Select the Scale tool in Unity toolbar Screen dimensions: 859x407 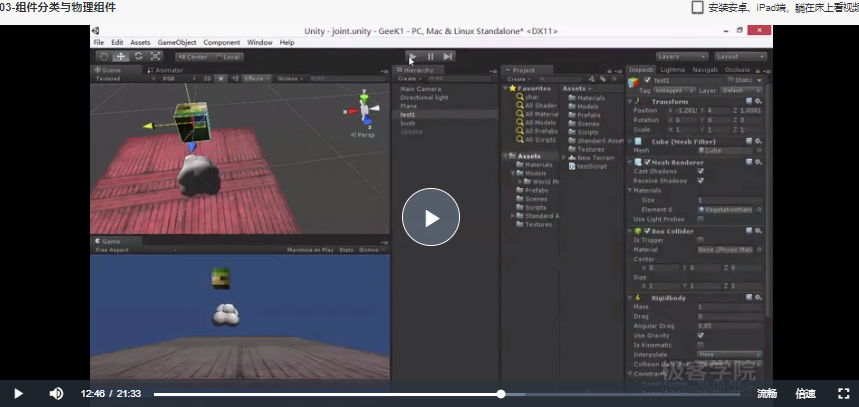tap(155, 56)
